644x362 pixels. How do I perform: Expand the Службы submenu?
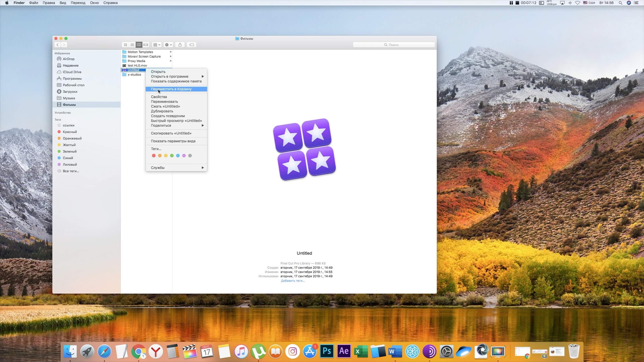(176, 168)
